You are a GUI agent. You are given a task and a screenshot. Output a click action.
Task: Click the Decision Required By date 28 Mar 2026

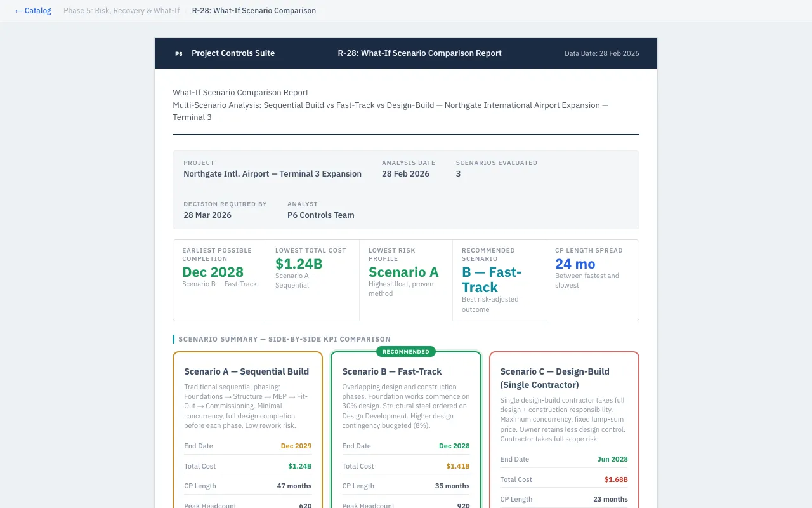click(x=207, y=215)
